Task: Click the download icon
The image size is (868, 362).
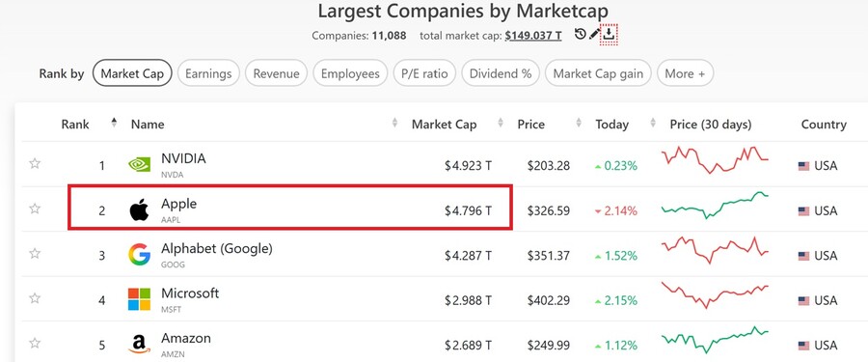Action: 609,35
